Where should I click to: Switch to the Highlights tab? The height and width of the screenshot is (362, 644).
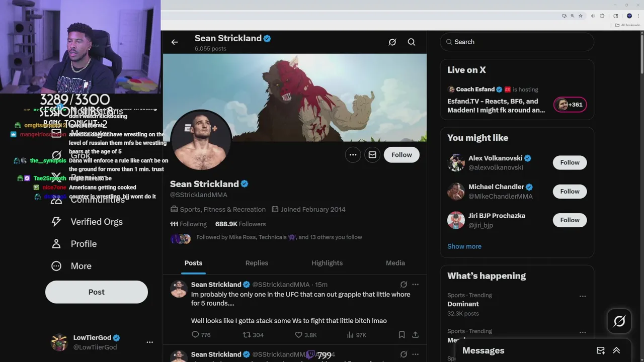327,263
